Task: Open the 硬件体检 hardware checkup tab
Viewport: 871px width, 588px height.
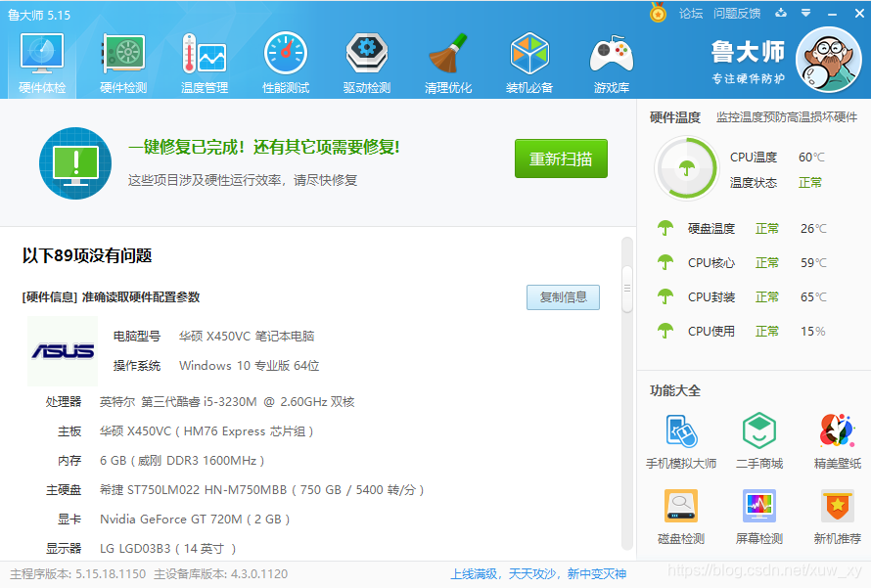Action: click(x=42, y=63)
